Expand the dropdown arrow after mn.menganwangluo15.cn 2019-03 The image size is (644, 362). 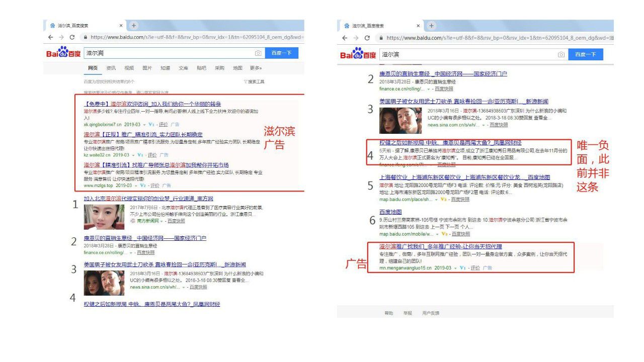click(455, 268)
